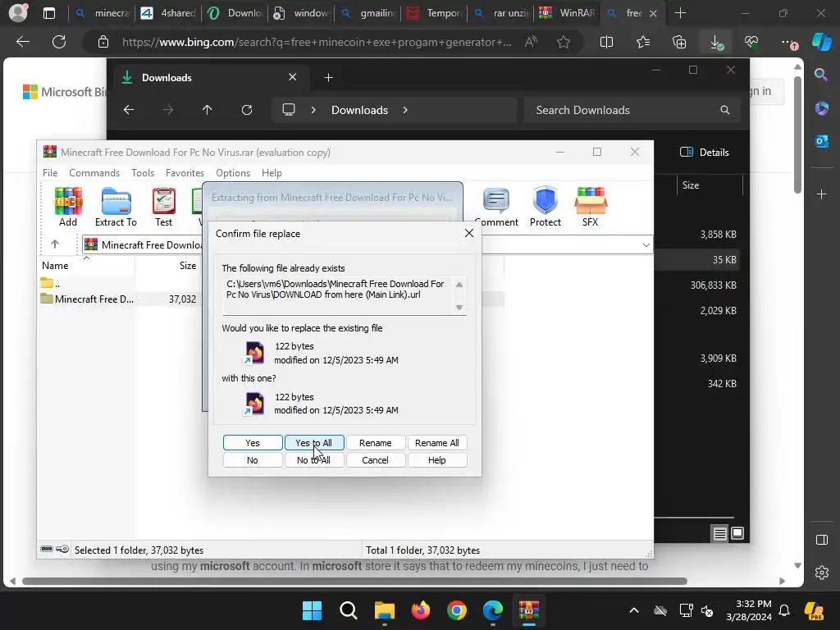This screenshot has height=630, width=840.
Task: Click up arrow in Downloads Explorer window
Action: pos(208,110)
